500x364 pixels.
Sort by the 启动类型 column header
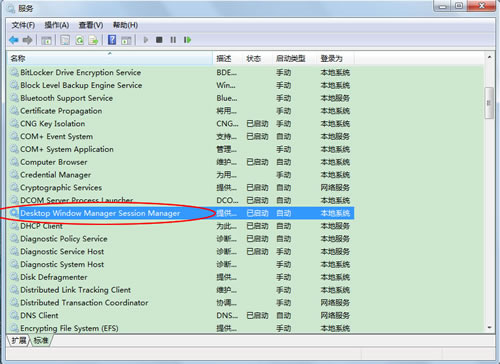[x=294, y=58]
